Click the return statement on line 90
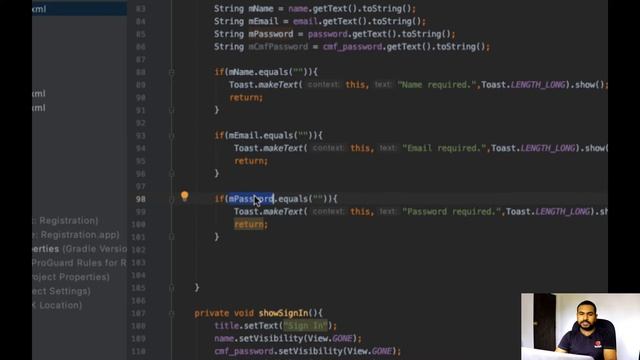This screenshot has height=360, width=640. 246,97
